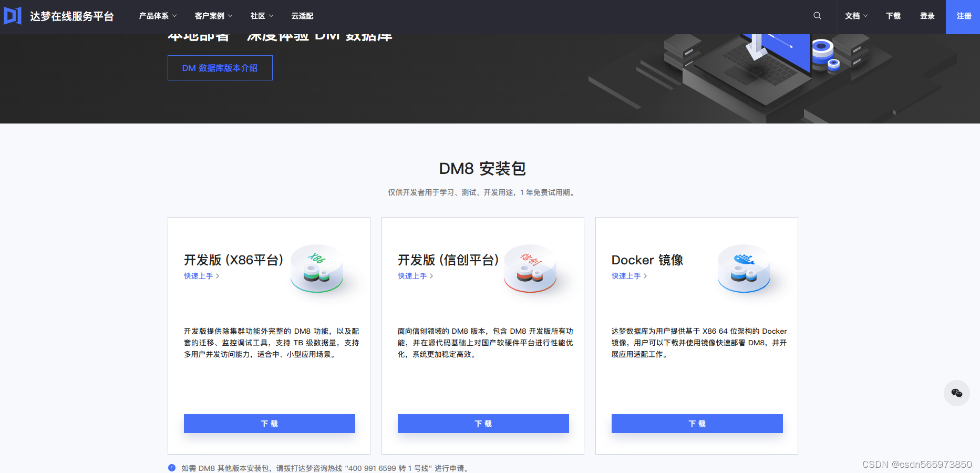Click the hotline note 400 991 6599 text
The height and width of the screenshot is (473, 980).
325,468
